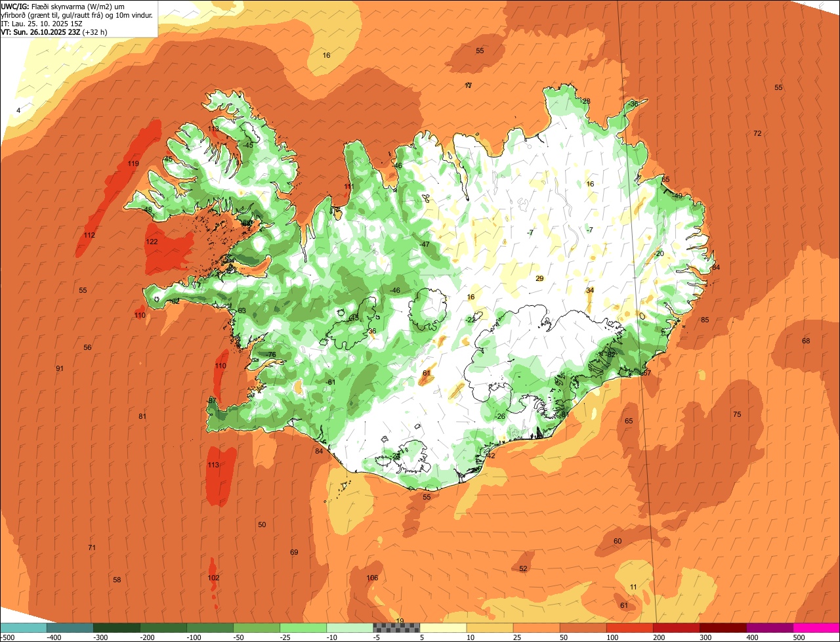The height and width of the screenshot is (642, 840).
Task: Click the map value '102' on the small red streak
Action: [x=213, y=578]
